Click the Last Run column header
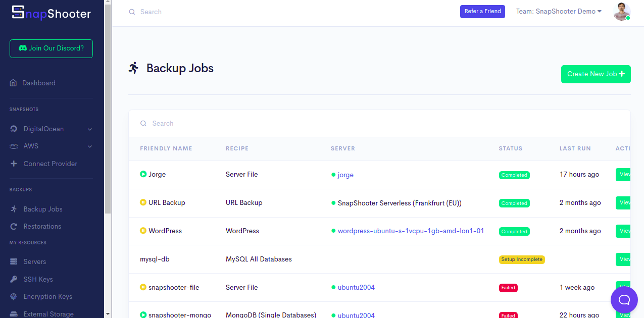Screen dimensions: 644x318 575,148
